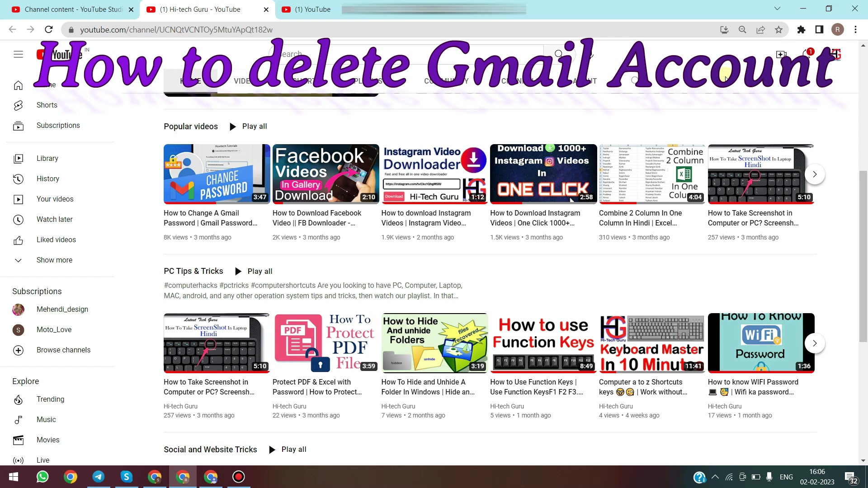Image resolution: width=868 pixels, height=488 pixels.
Task: Open the YouTube hamburger guide menu
Action: pos(18,54)
